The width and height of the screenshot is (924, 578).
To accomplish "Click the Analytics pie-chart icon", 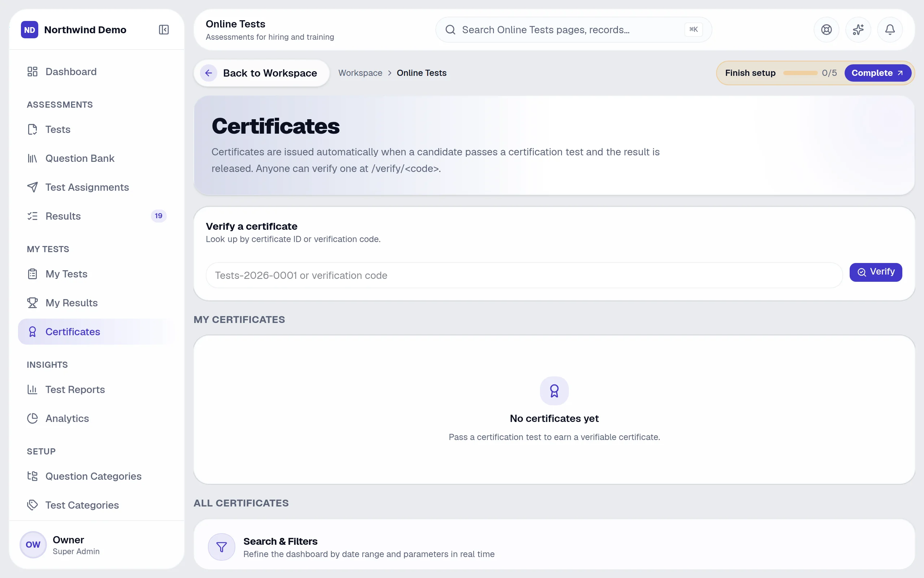I will coord(32,419).
